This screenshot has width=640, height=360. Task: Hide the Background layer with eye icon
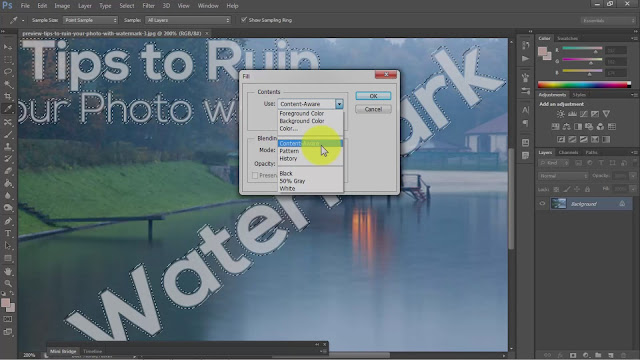click(542, 203)
